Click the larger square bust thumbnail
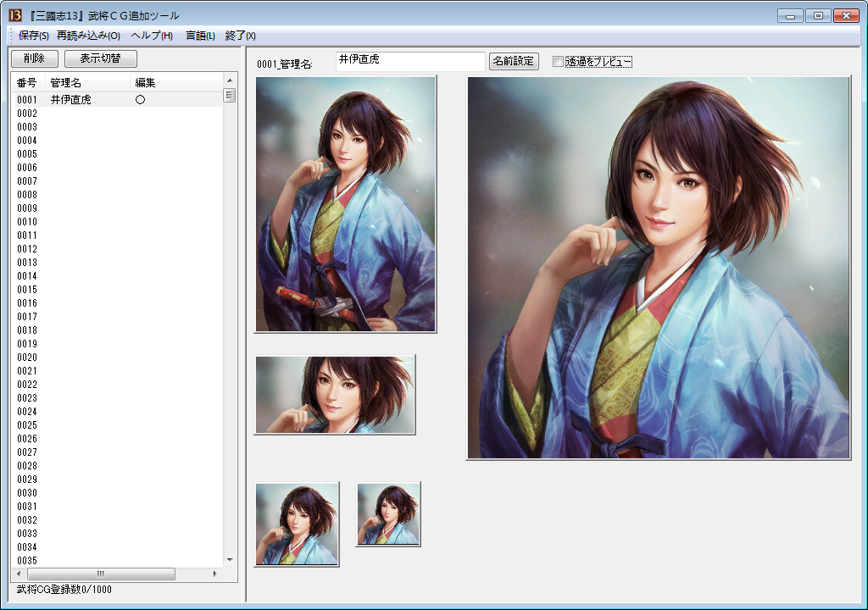 coord(297,524)
